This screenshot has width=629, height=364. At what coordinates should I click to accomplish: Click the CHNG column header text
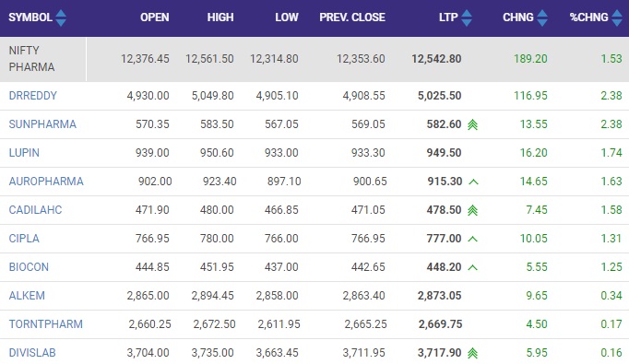point(518,18)
